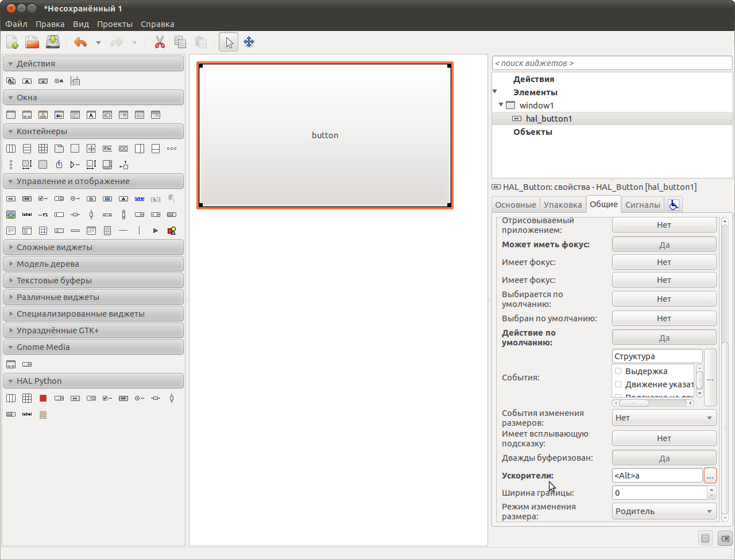735x560 pixels.
Task: Pick the menu bar widget labeled File
Action: click(107, 149)
